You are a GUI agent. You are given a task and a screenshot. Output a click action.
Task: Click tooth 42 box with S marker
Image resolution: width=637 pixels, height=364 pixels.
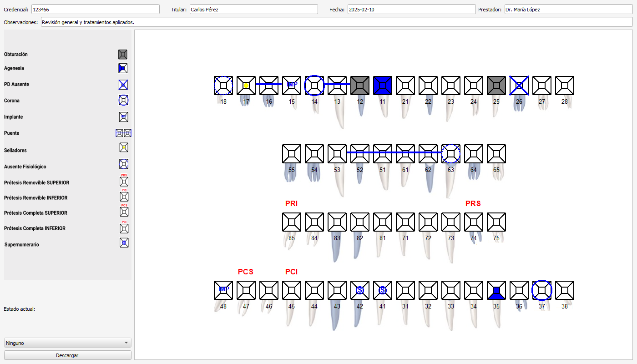click(360, 290)
